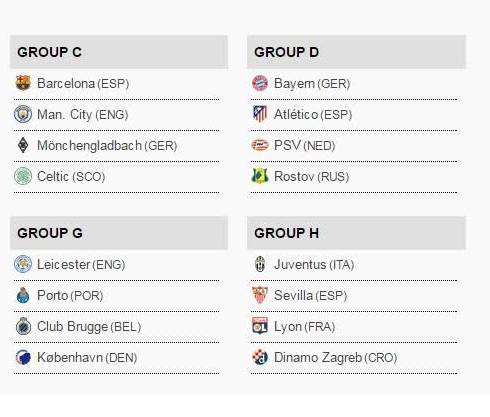Click the Man. City club crest
The image size is (490, 417).
point(23,114)
